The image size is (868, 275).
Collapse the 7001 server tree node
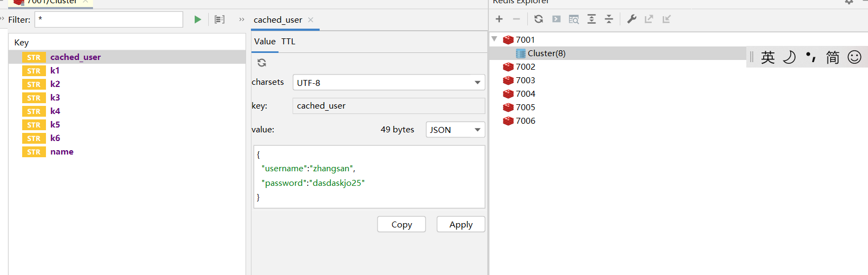pyautogui.click(x=494, y=39)
